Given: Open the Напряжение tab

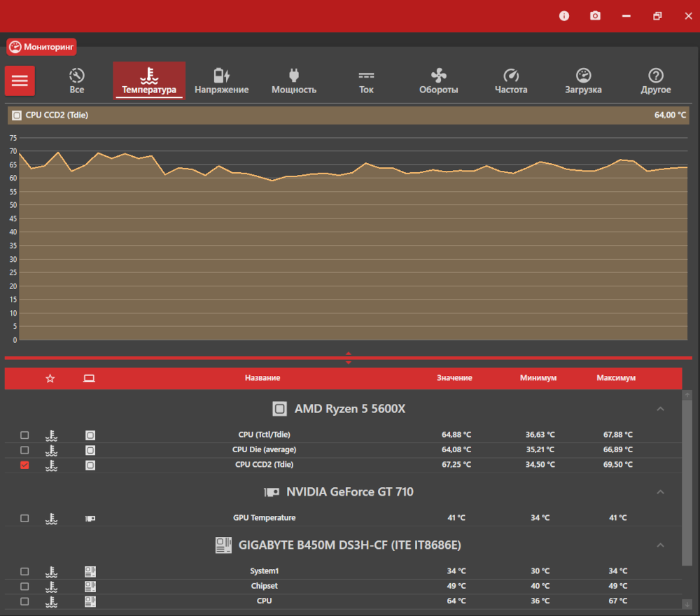Looking at the screenshot, I should [x=221, y=80].
